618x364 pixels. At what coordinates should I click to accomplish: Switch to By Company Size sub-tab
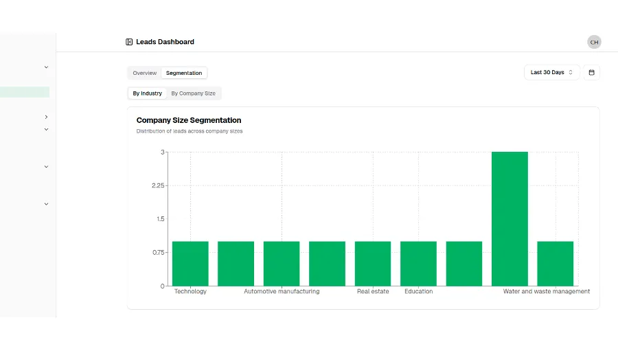click(193, 93)
